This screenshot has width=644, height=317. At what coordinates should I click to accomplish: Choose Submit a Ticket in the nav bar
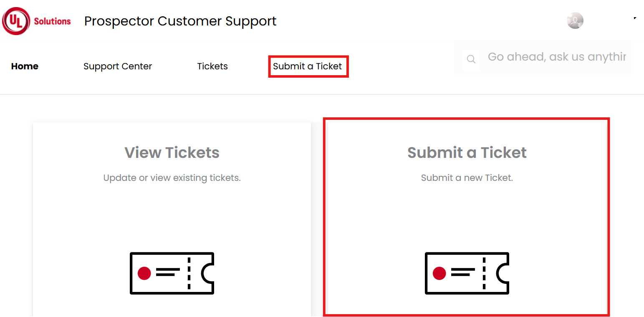tap(308, 66)
